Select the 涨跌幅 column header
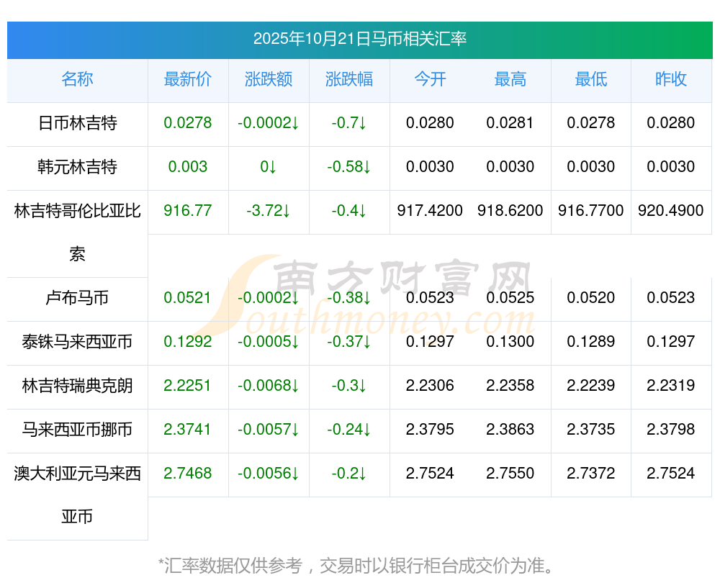 [349, 79]
